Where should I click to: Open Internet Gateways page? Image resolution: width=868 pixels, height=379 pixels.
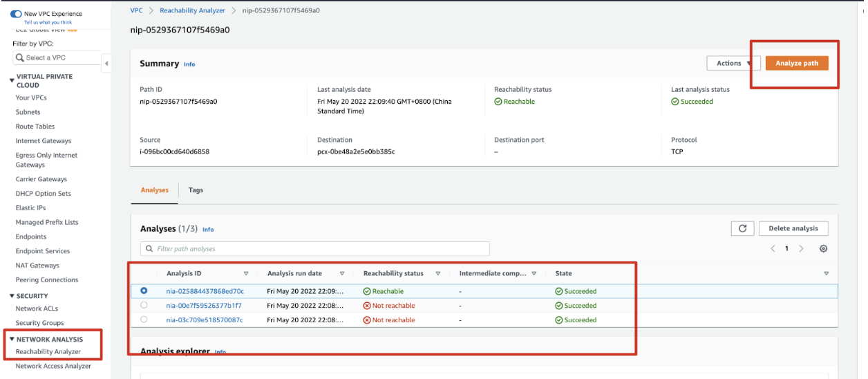(44, 141)
